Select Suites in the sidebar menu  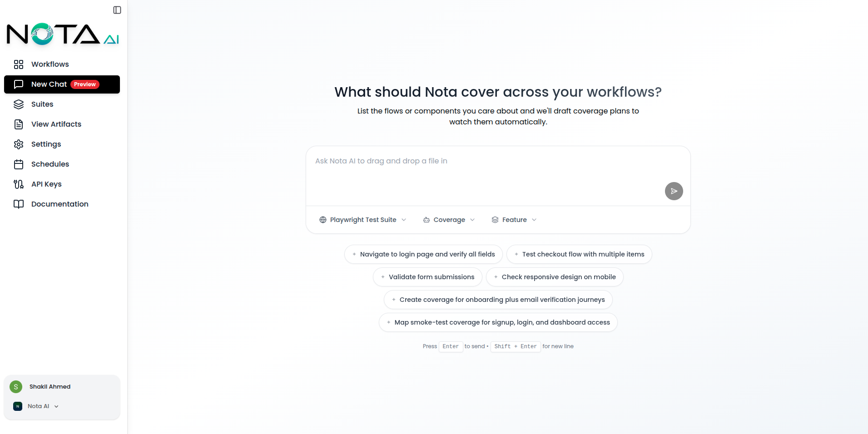point(42,104)
